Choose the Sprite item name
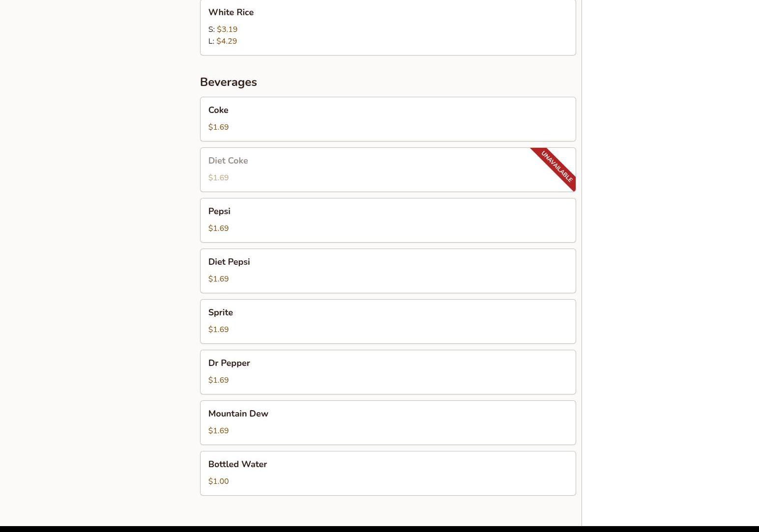The image size is (759, 532). [221, 312]
